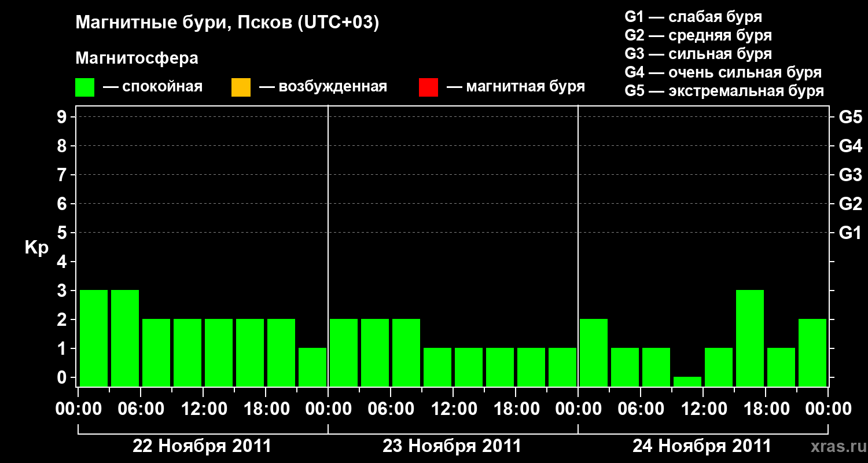The height and width of the screenshot is (463, 868).
Task: Click the right-axis label 'G3'
Action: [x=851, y=175]
